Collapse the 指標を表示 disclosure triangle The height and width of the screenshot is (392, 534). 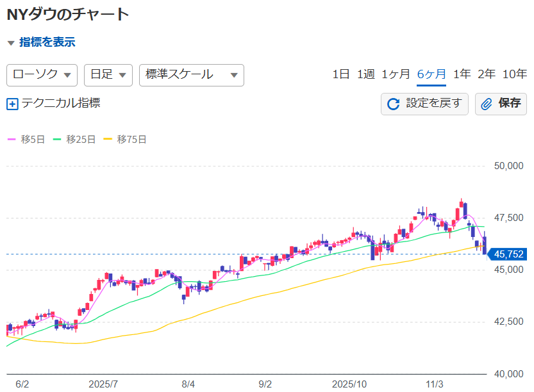tap(10, 43)
